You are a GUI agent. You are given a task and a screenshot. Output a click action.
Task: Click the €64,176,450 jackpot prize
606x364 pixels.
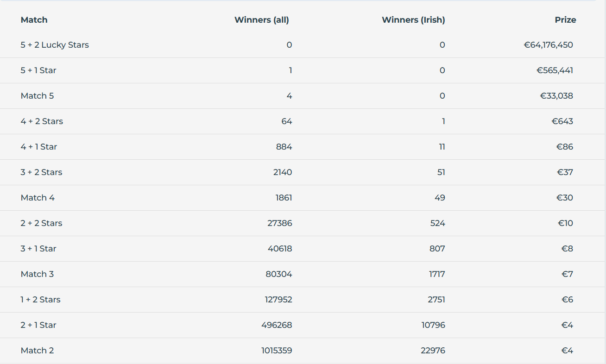[548, 45]
